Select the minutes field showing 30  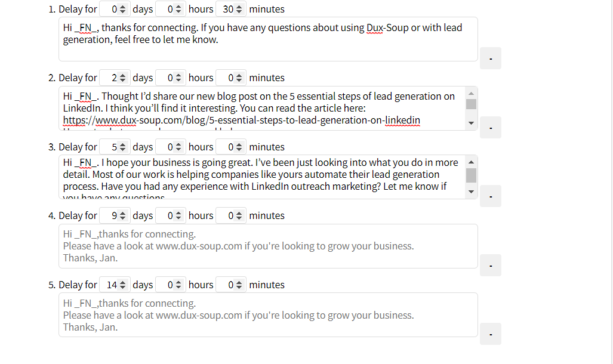pyautogui.click(x=230, y=9)
